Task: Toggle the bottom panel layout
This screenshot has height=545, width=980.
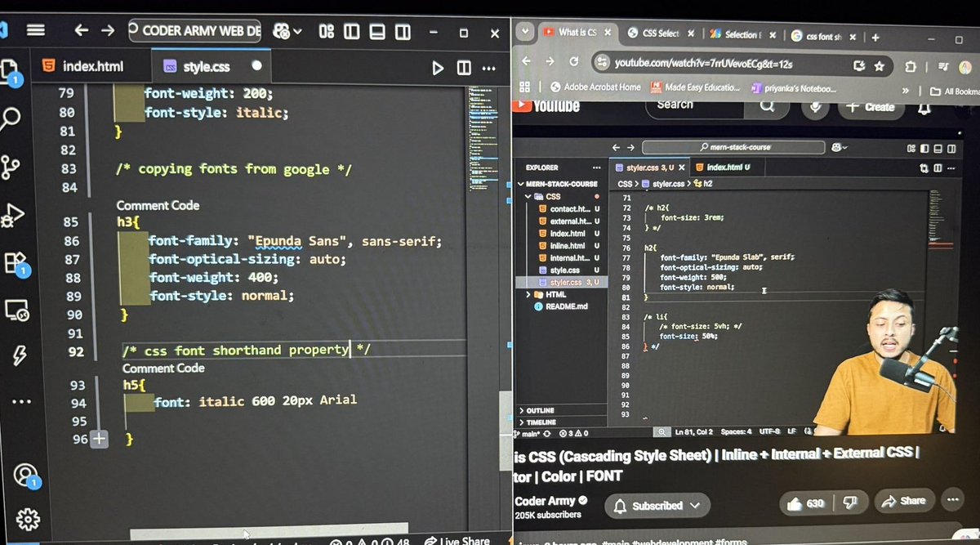Action: 376,29
